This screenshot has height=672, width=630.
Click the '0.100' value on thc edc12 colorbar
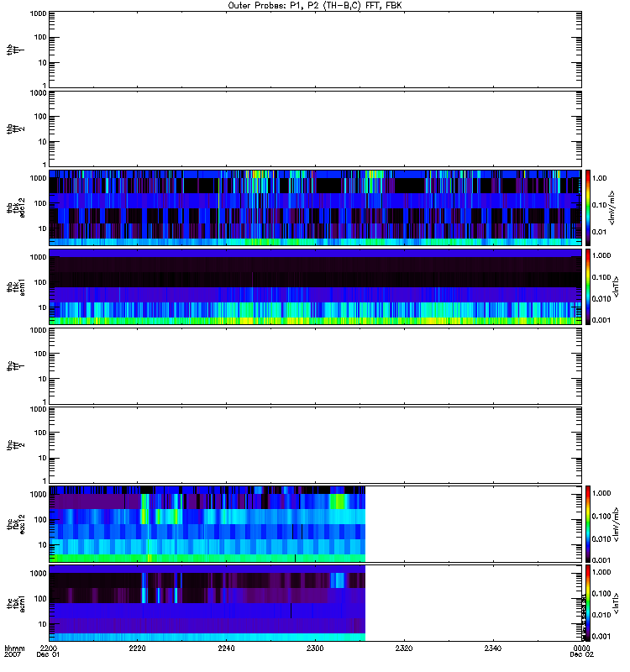(x=601, y=516)
